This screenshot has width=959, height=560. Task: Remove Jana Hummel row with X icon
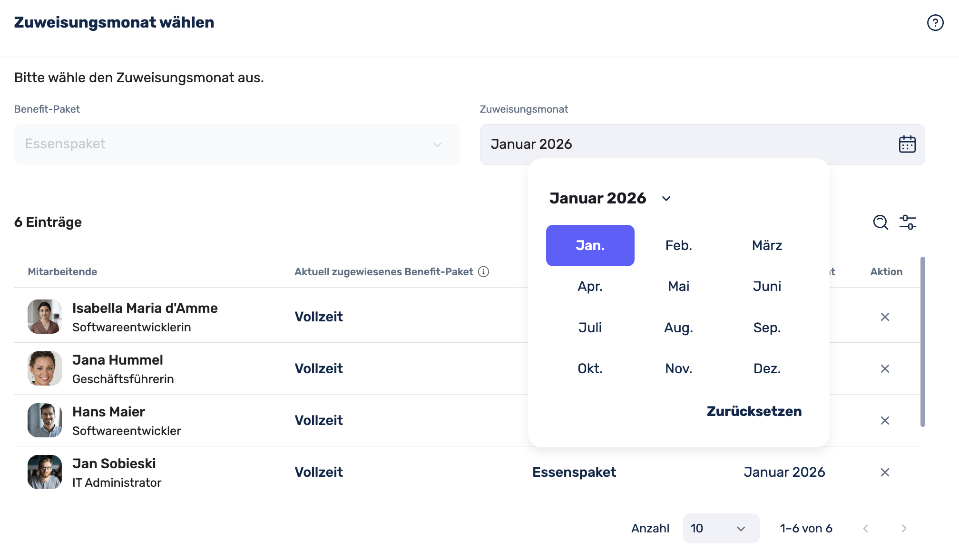[x=885, y=369]
